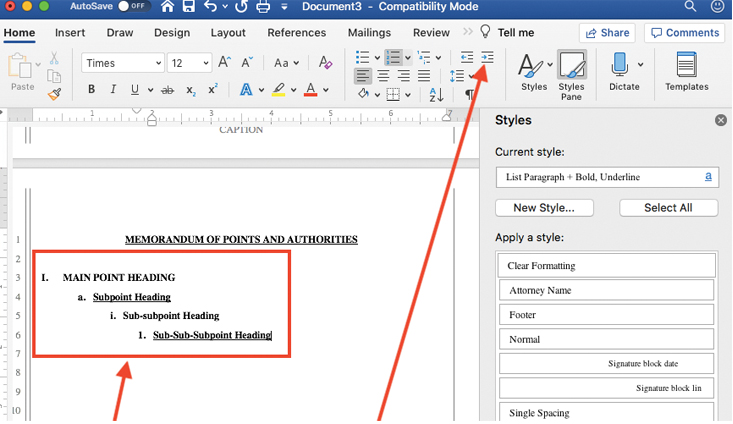The width and height of the screenshot is (733, 424).
Task: Click the Decrease Indent icon
Action: point(467,58)
